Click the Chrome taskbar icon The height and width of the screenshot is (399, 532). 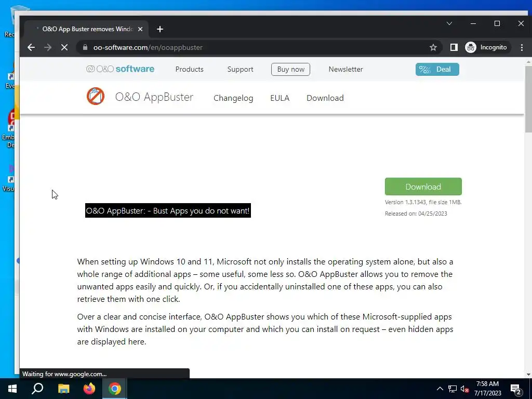115,389
